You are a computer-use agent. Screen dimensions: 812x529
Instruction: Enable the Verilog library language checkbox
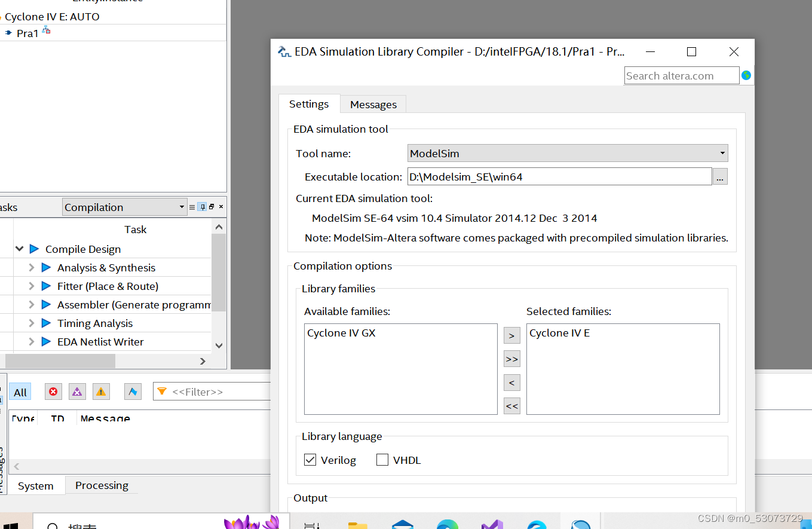tap(310, 460)
